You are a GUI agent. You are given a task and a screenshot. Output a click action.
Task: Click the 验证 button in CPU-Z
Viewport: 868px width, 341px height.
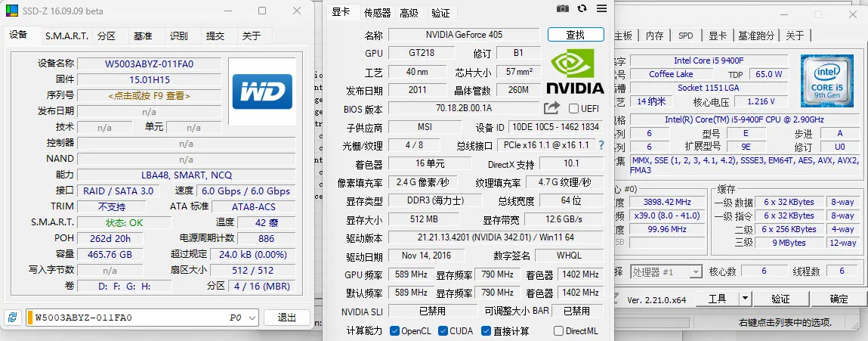point(780,299)
